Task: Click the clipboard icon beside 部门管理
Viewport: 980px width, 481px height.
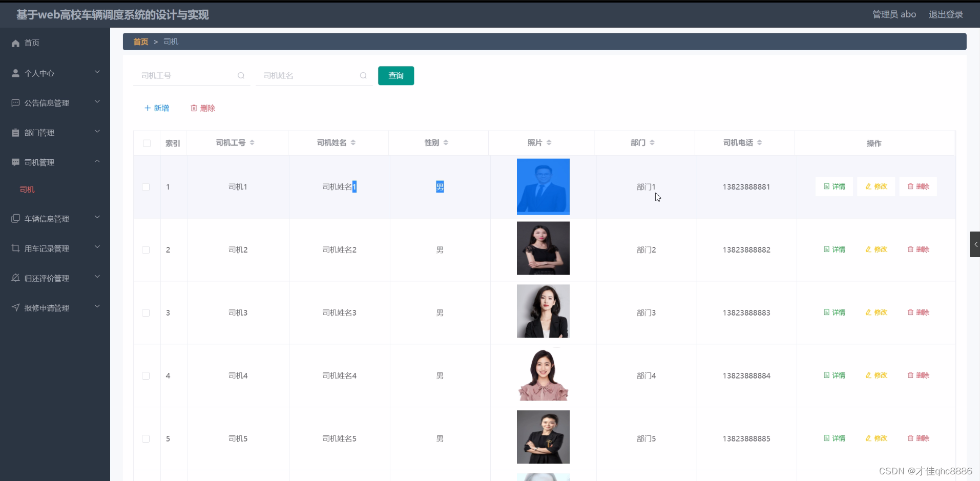Action: 15,133
